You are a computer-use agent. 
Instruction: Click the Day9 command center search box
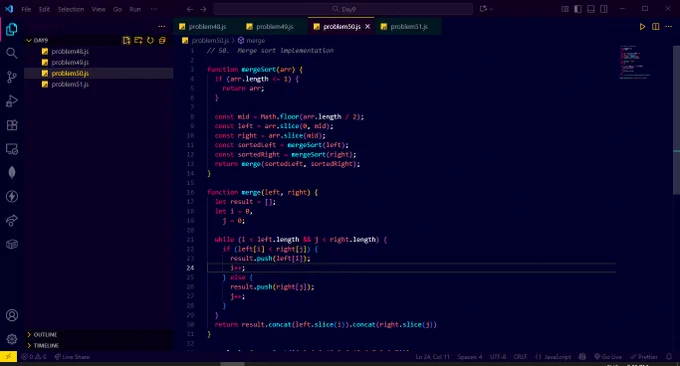[343, 9]
